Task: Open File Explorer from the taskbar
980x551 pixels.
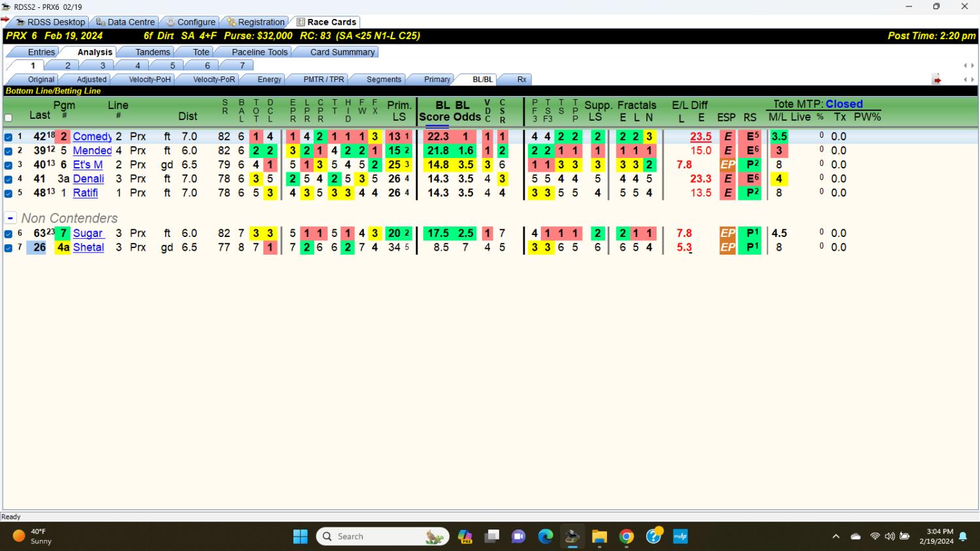Action: (x=599, y=537)
